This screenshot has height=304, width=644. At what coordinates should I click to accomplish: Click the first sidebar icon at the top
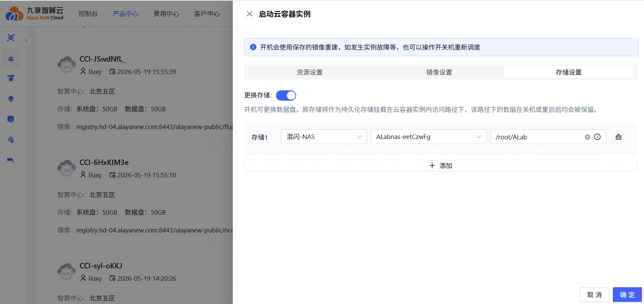tap(11, 38)
